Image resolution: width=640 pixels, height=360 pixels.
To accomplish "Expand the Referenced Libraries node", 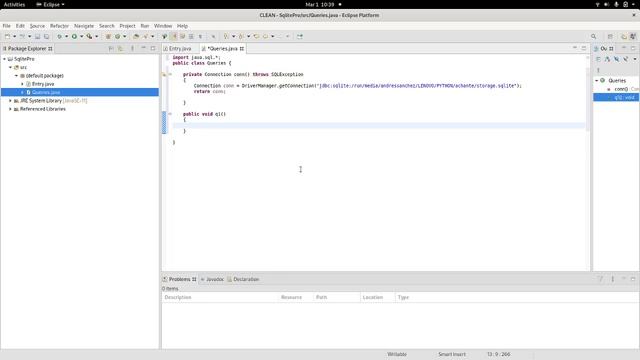I will (x=10, y=109).
